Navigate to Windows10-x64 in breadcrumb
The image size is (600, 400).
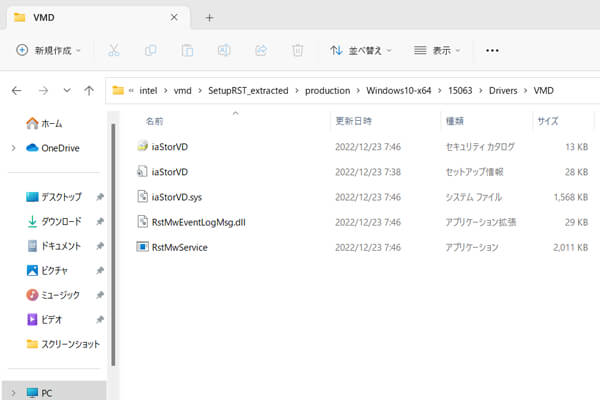(398, 91)
